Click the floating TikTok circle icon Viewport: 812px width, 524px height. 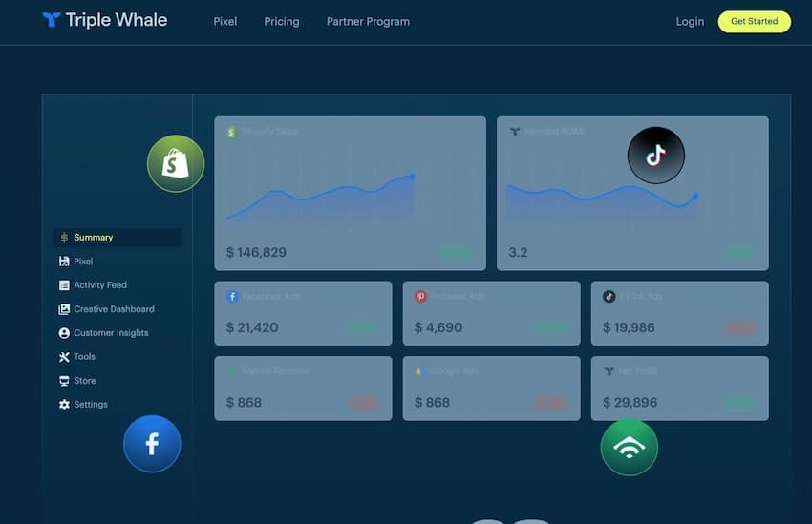(x=655, y=155)
